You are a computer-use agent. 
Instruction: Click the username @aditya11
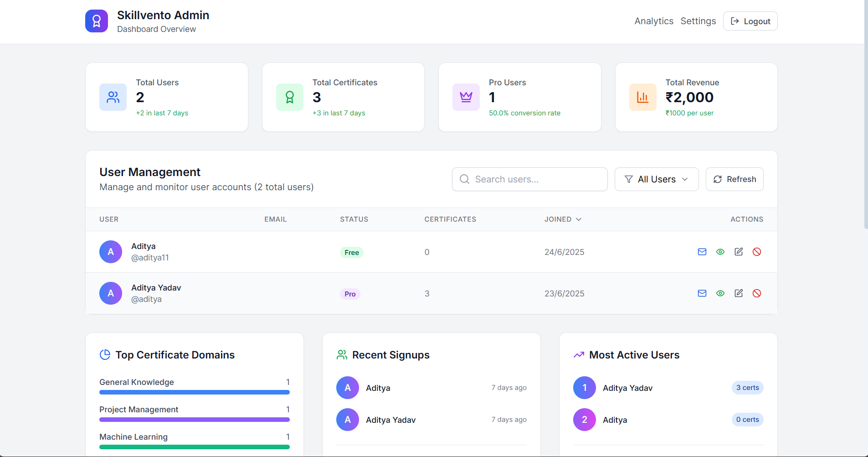[x=150, y=258]
